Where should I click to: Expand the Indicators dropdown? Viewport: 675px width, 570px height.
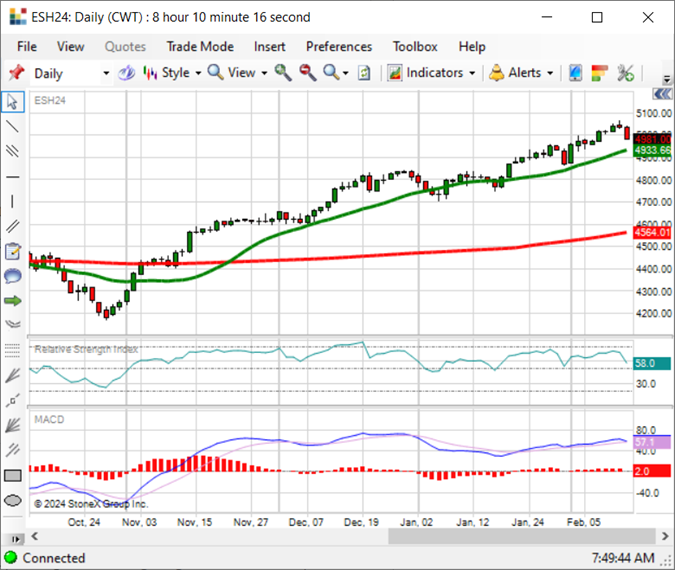pyautogui.click(x=431, y=73)
